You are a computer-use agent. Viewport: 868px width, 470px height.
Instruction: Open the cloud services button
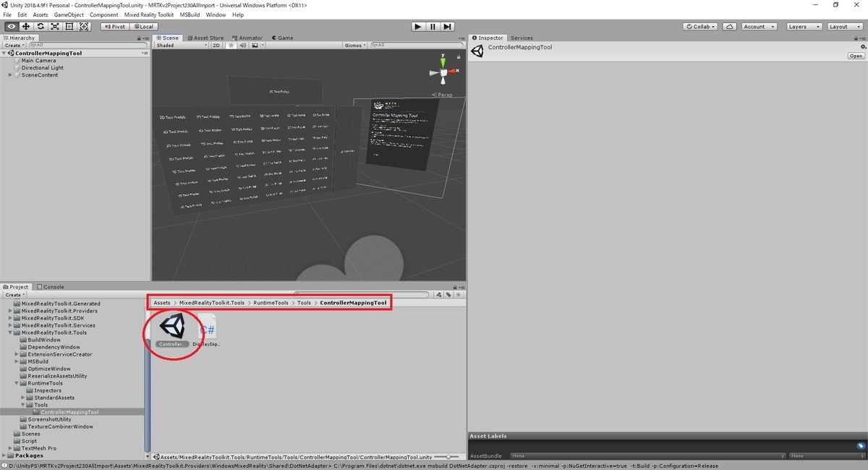pyautogui.click(x=730, y=27)
